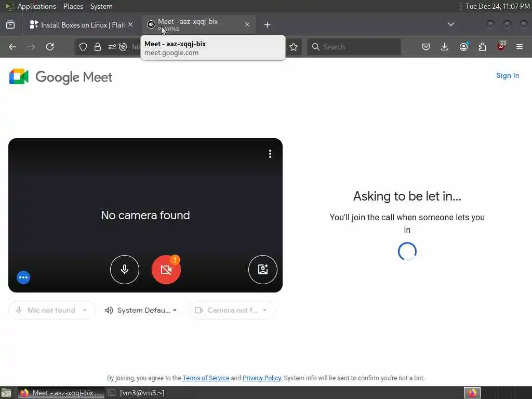
Task: Click the Google Meet logo
Action: coord(61,77)
